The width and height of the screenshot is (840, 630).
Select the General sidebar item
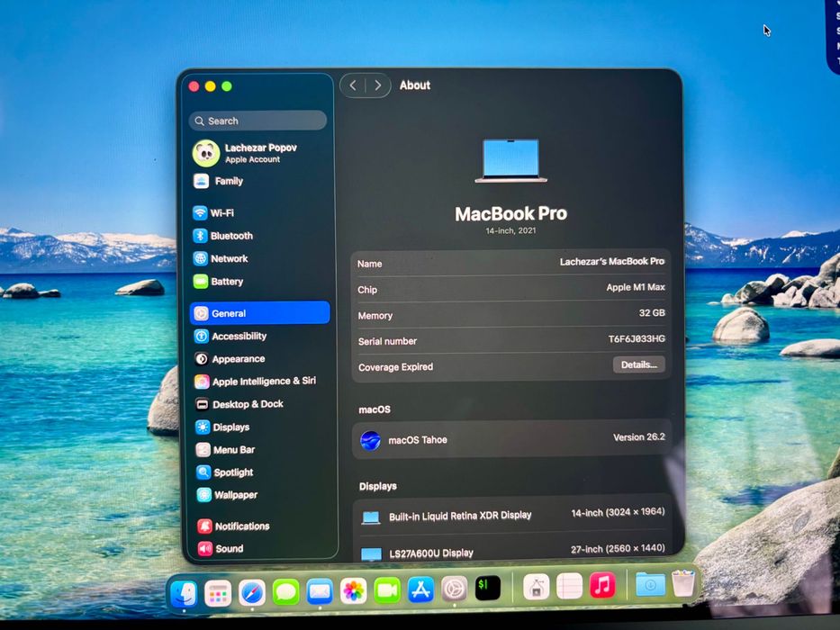pos(260,313)
